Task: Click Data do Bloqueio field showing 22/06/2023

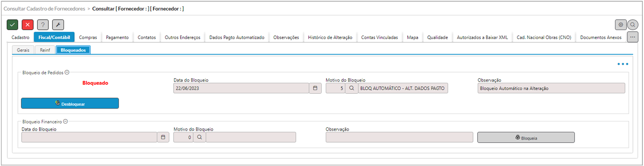Action: [241, 88]
